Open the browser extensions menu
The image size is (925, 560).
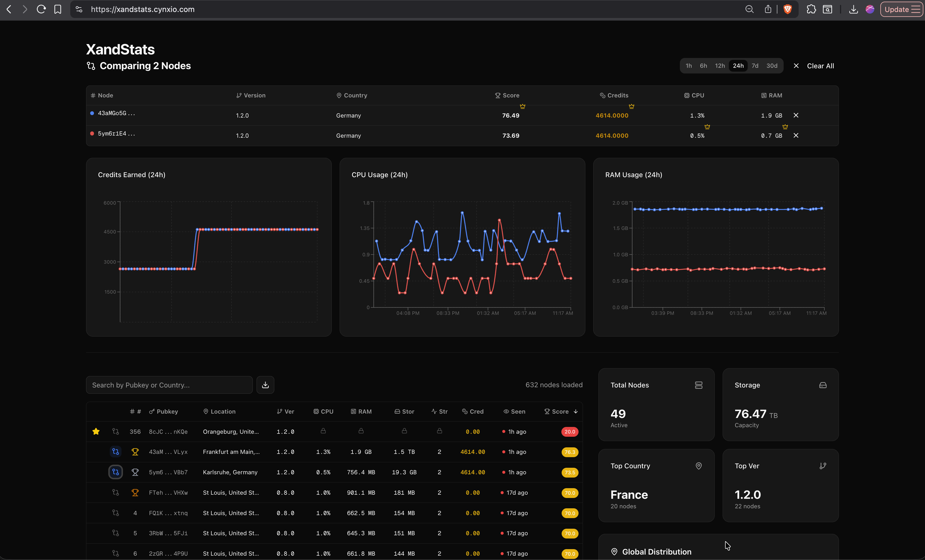point(811,9)
